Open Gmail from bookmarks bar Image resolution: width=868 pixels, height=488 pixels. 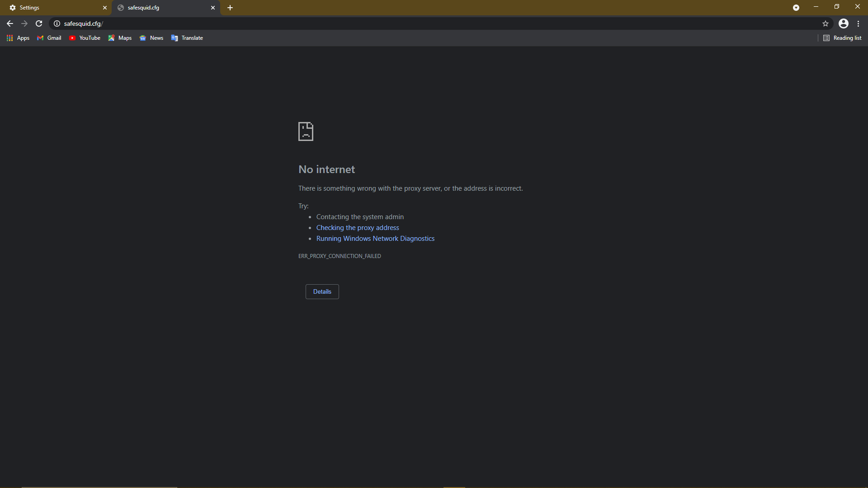coord(49,38)
